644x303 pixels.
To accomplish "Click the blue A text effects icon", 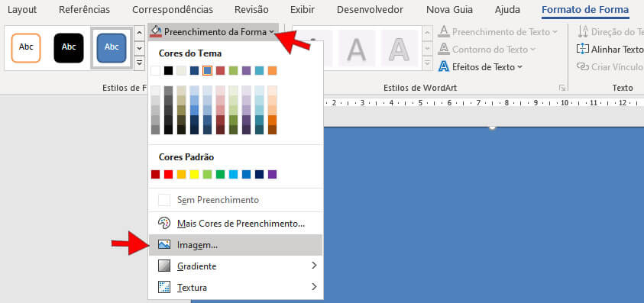I will (x=444, y=66).
